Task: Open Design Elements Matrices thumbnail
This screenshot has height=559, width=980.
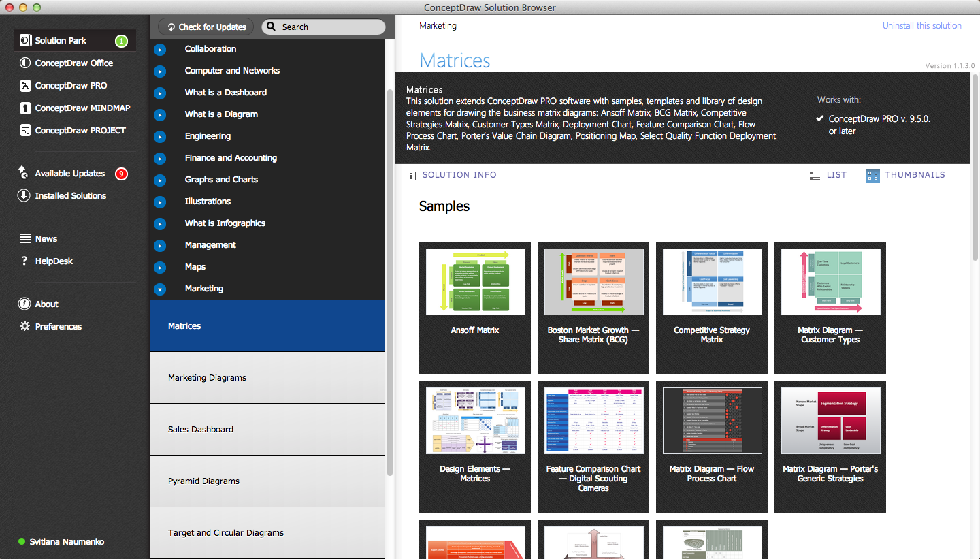Action: click(x=475, y=447)
